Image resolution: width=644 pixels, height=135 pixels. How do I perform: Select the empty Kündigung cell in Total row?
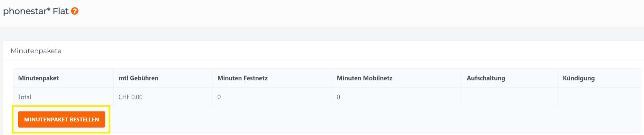(599, 97)
